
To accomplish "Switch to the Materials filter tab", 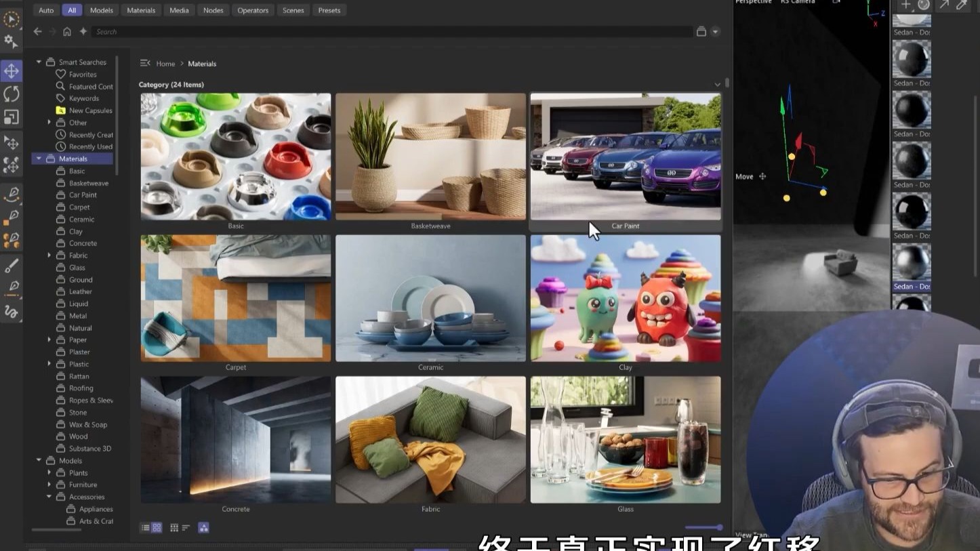I will 141,10.
